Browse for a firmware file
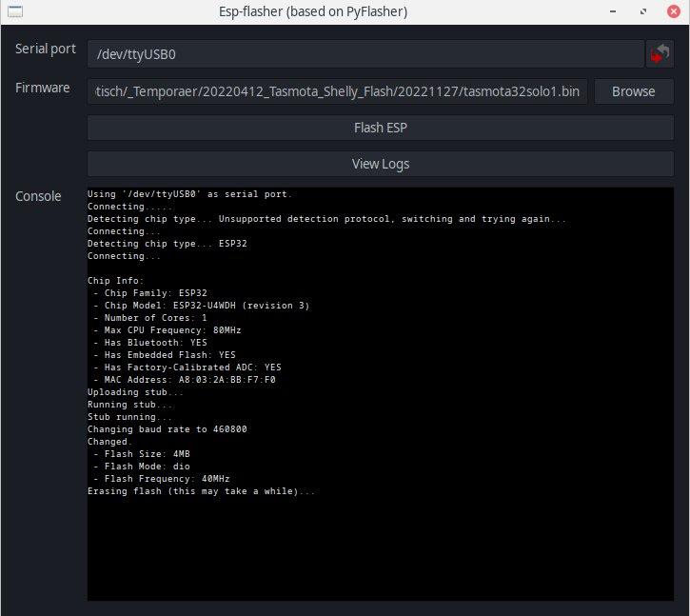690x616 pixels. 633,91
